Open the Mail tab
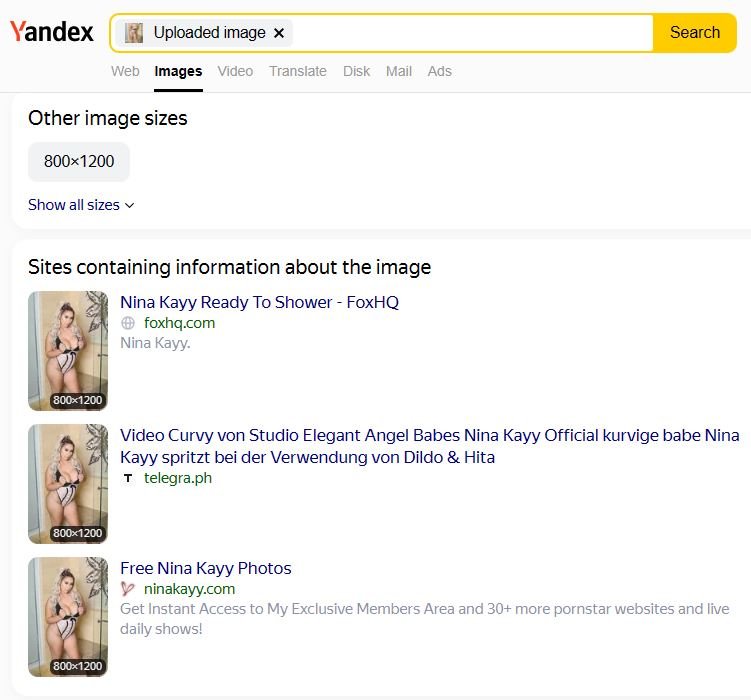The image size is (751, 700). [x=398, y=71]
